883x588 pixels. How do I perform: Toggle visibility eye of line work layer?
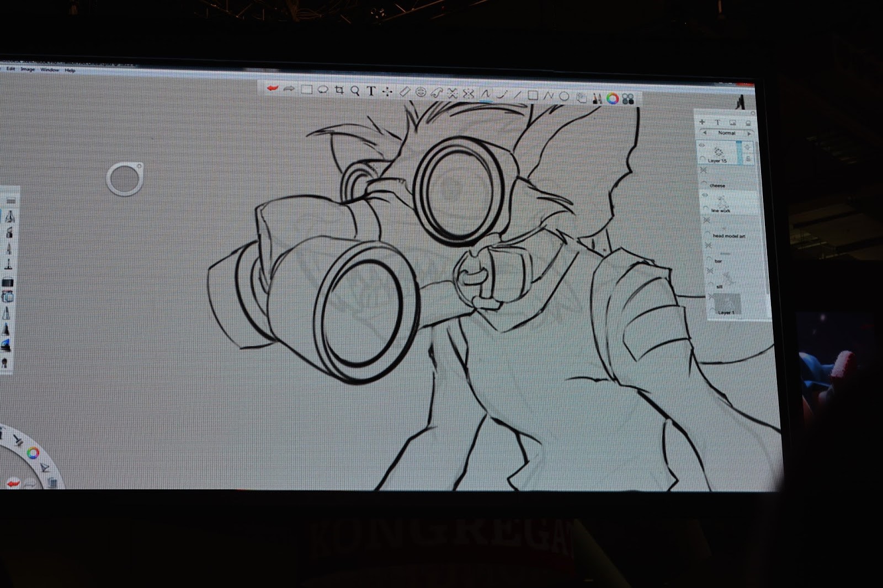click(x=705, y=195)
